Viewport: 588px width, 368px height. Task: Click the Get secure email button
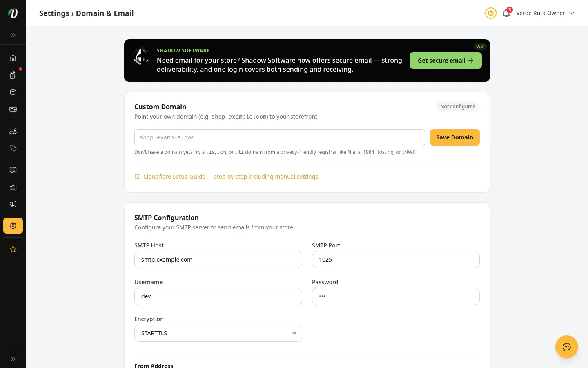(x=445, y=61)
